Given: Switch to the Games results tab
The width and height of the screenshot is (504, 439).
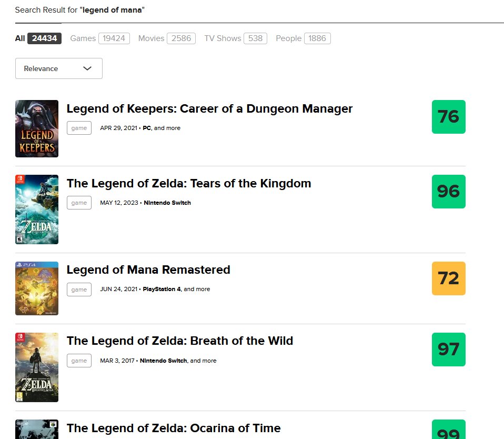Looking at the screenshot, I should tap(83, 38).
